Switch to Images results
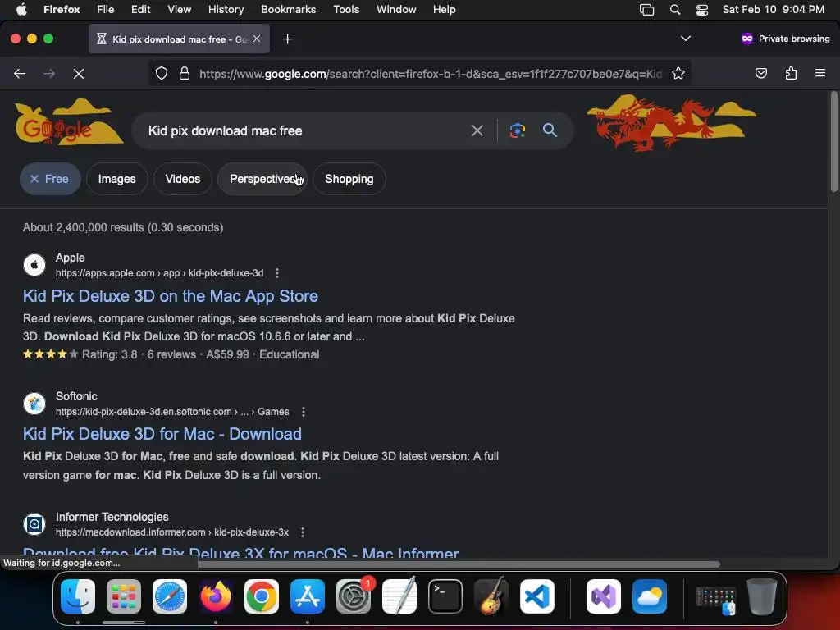 point(116,179)
